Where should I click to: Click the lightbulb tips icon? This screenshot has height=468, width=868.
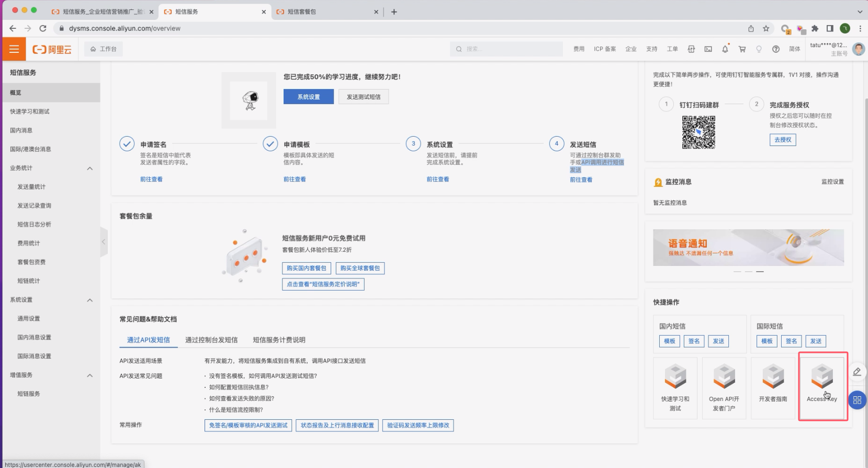759,49
